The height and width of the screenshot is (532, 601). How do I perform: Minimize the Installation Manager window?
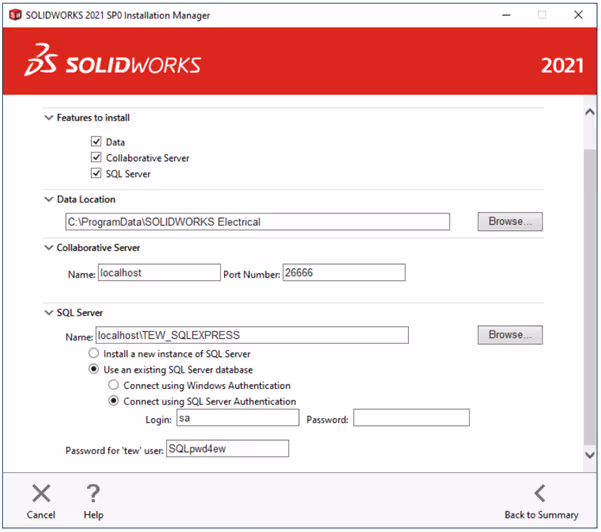506,15
